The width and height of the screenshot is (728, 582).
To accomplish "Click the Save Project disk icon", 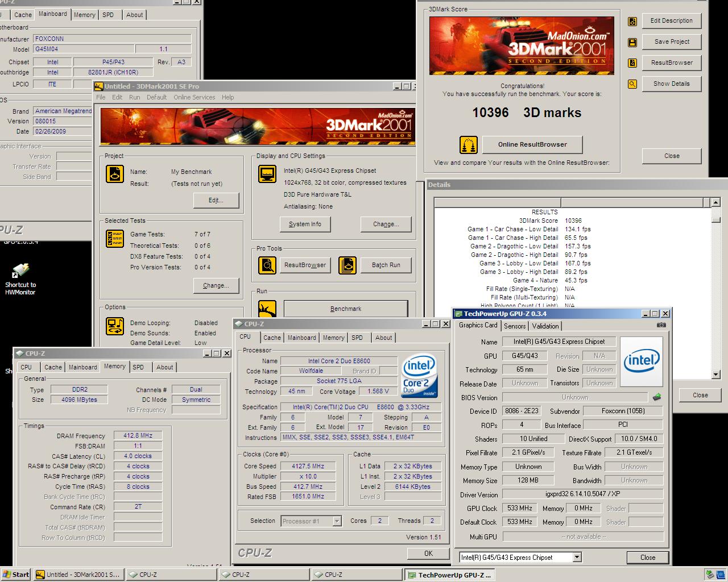I will [x=632, y=42].
